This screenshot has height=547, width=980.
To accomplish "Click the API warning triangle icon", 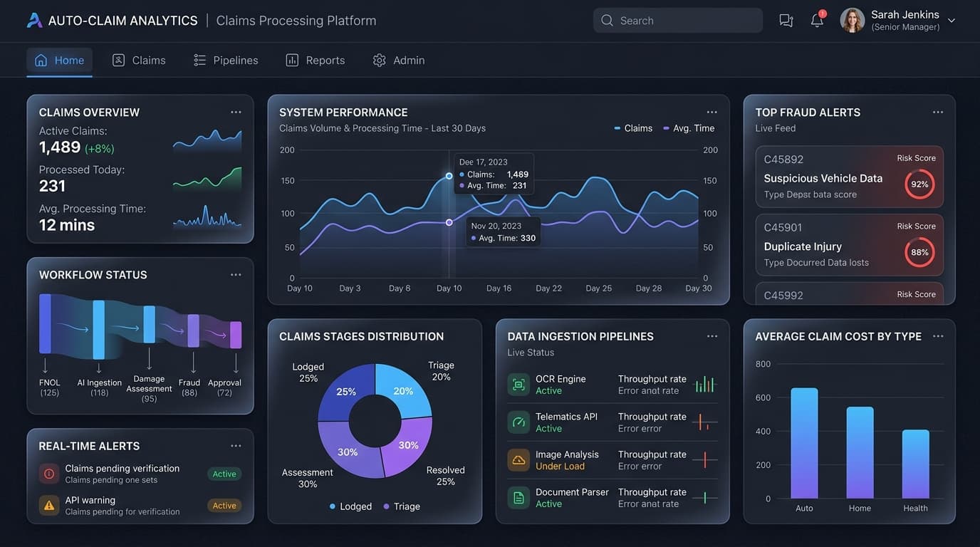I will pos(49,506).
